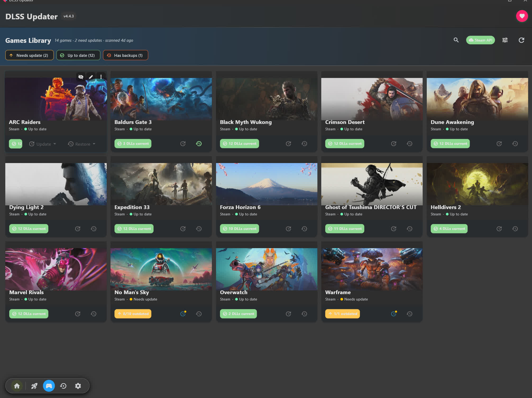Image resolution: width=532 pixels, height=398 pixels.
Task: Open the Marvel Rivals cover thumbnail
Action: (x=56, y=269)
